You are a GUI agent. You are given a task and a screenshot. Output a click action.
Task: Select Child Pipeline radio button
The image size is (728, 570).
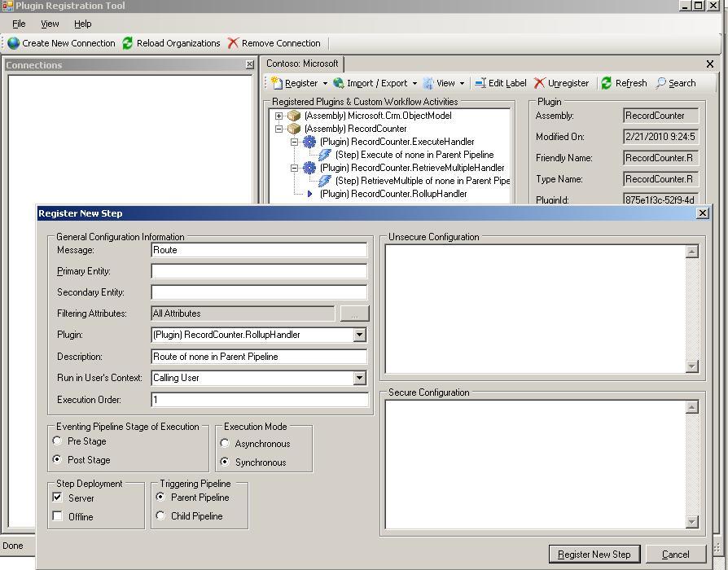(160, 515)
